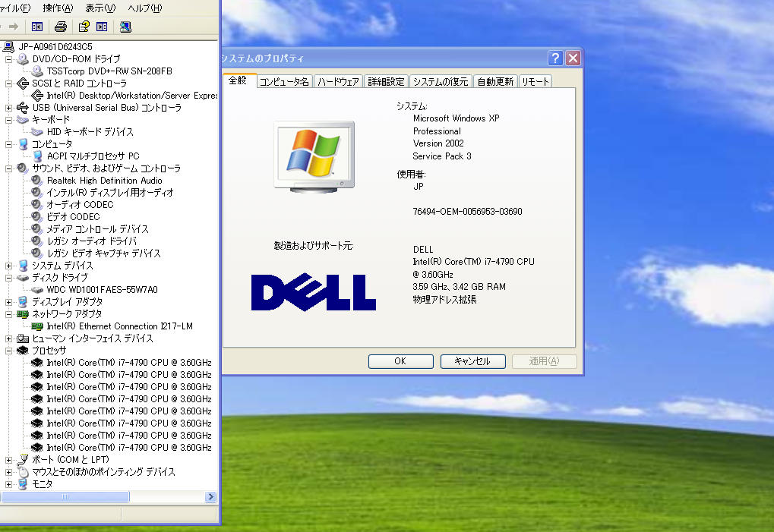Collapse the DVD/CD-ROM ドライブ branch
The height and width of the screenshot is (532, 774).
(x=8, y=59)
